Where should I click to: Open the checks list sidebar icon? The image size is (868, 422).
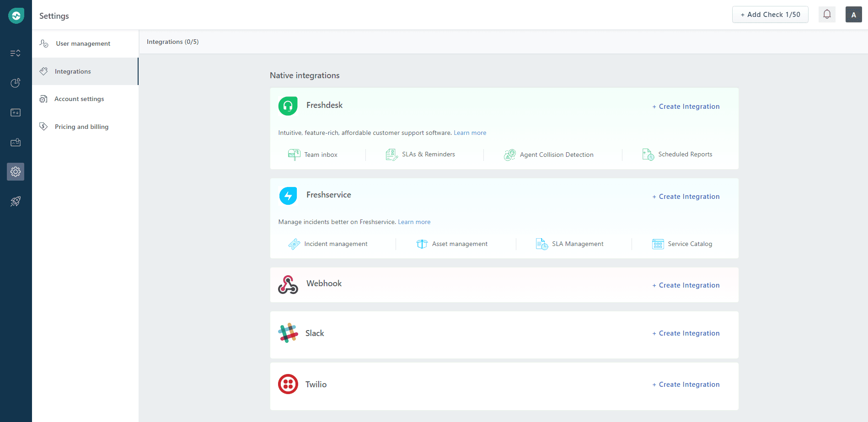click(x=16, y=53)
